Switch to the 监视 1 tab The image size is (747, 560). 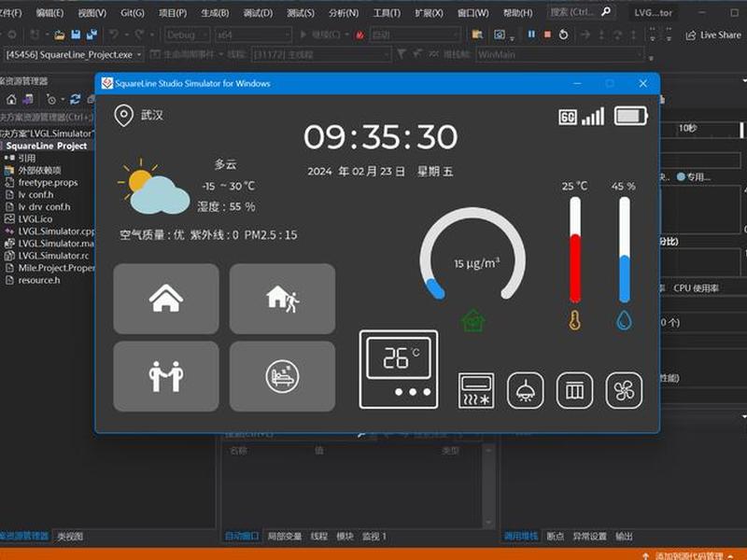coord(374,536)
